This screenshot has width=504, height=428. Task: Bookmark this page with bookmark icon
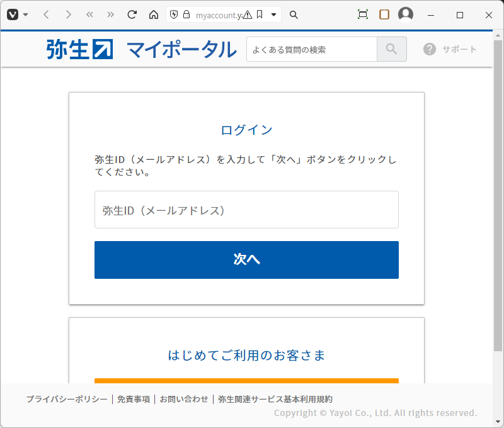coord(260,14)
